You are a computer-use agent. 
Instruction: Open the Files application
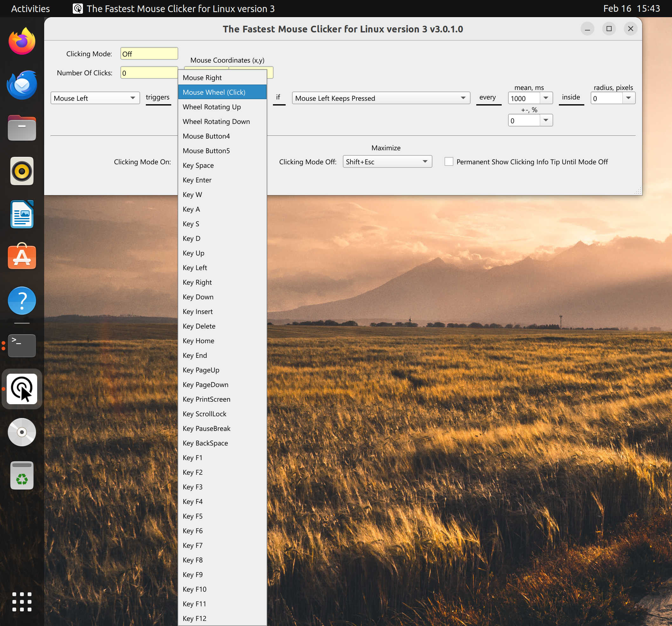click(x=22, y=128)
